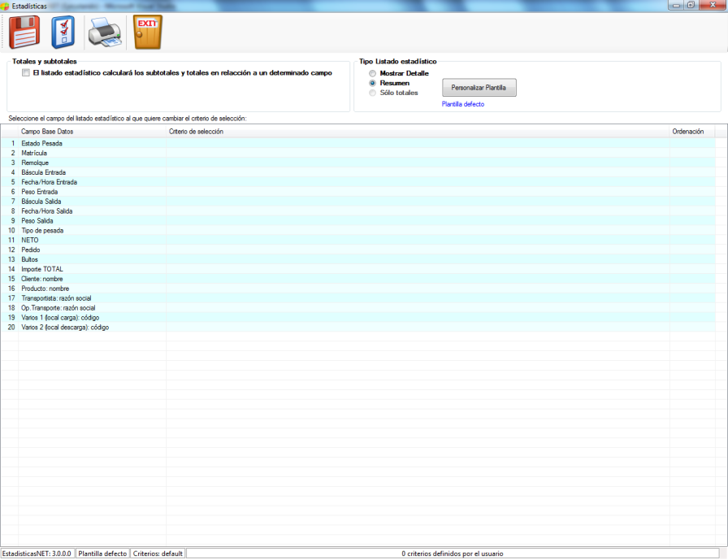728x560 pixels.
Task: Click the printer icon in toolbar
Action: (x=105, y=32)
